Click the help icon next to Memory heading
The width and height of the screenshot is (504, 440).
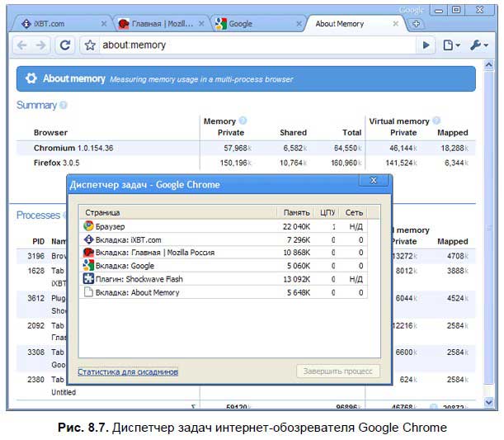[x=243, y=121]
